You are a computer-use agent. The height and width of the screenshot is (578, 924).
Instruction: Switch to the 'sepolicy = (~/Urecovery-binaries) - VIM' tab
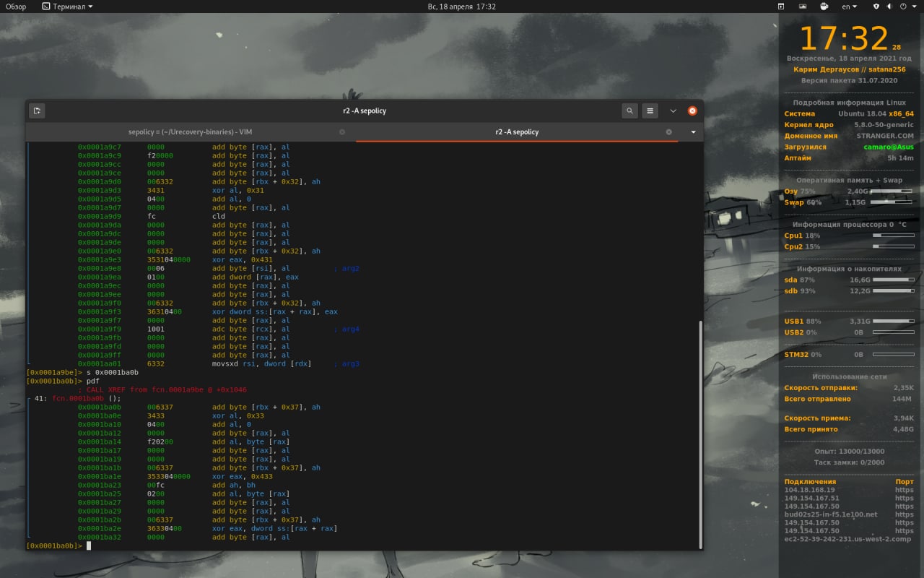click(191, 132)
